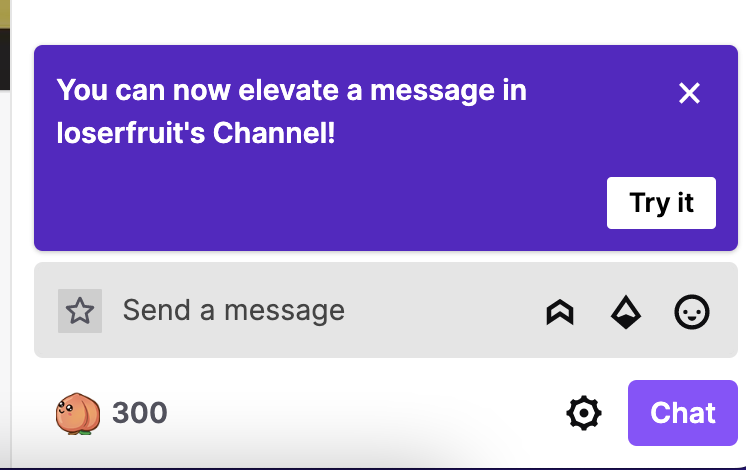The width and height of the screenshot is (746, 470).
Task: Click the 'You can now elevate' heading
Action: 291,91
